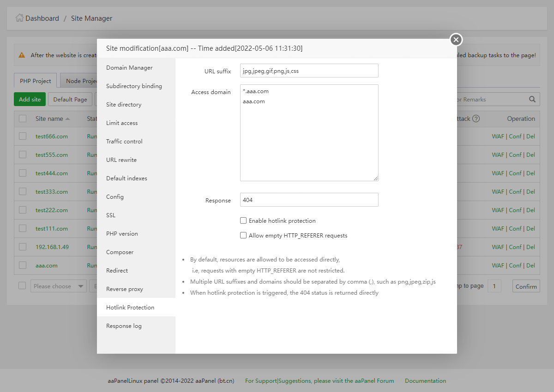This screenshot has height=392, width=554.
Task: Click the Attack help question icon
Action: click(x=476, y=119)
